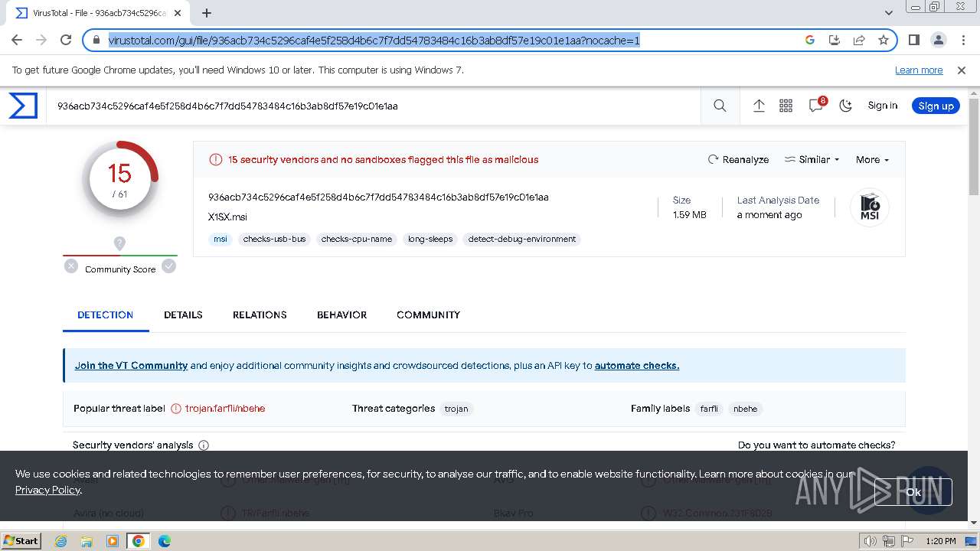Click the detection score 15/61 gauge
The height and width of the screenshot is (551, 980).
(x=120, y=180)
